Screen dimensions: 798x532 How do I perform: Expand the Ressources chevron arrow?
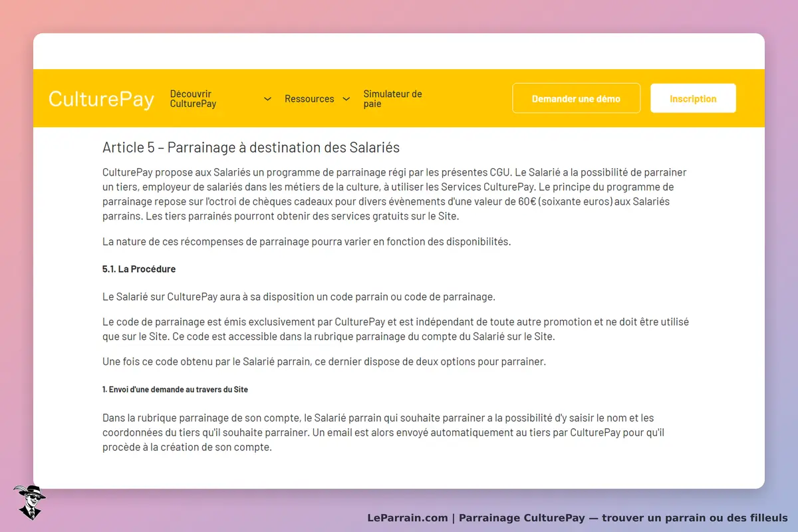346,98
